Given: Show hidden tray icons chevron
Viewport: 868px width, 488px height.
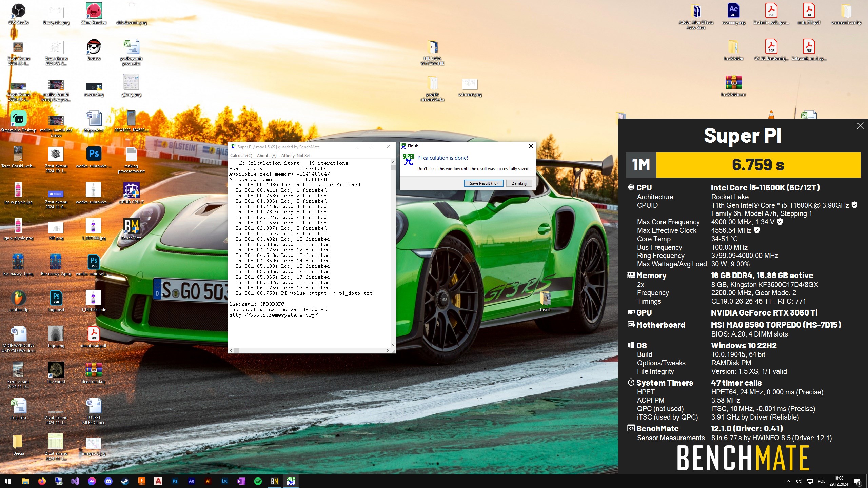Looking at the screenshot, I should tap(788, 481).
